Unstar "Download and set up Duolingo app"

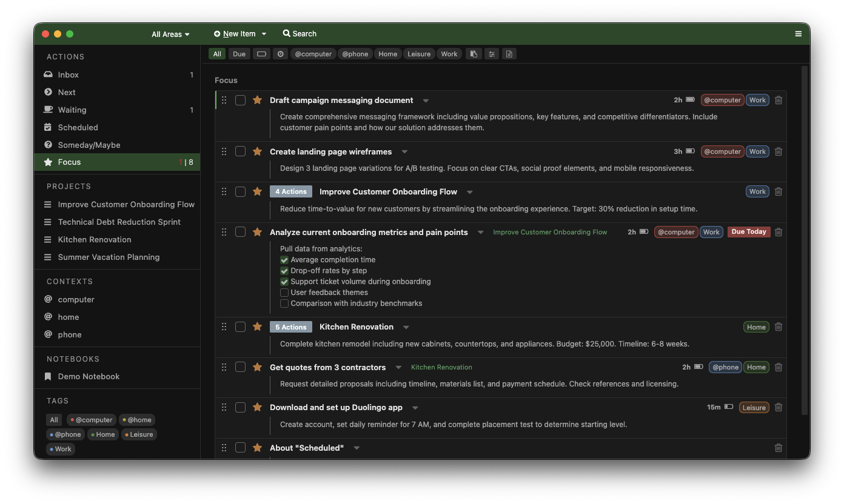pos(257,407)
